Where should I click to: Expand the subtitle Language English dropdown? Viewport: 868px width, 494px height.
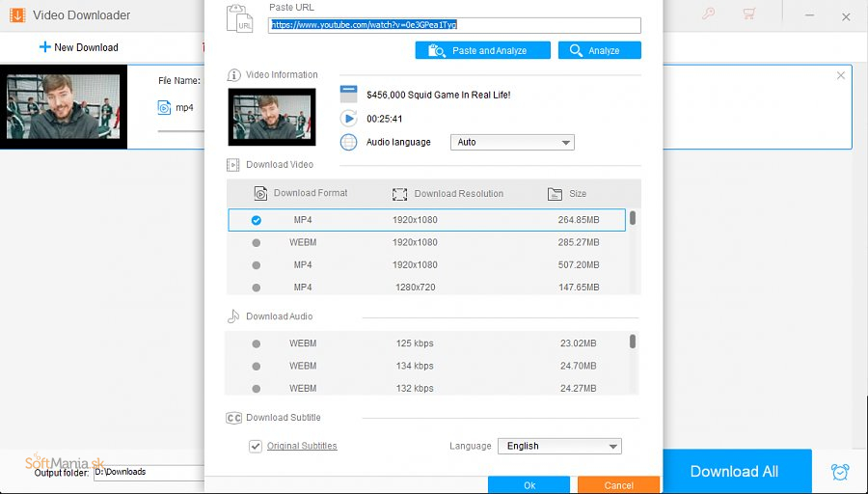point(559,446)
